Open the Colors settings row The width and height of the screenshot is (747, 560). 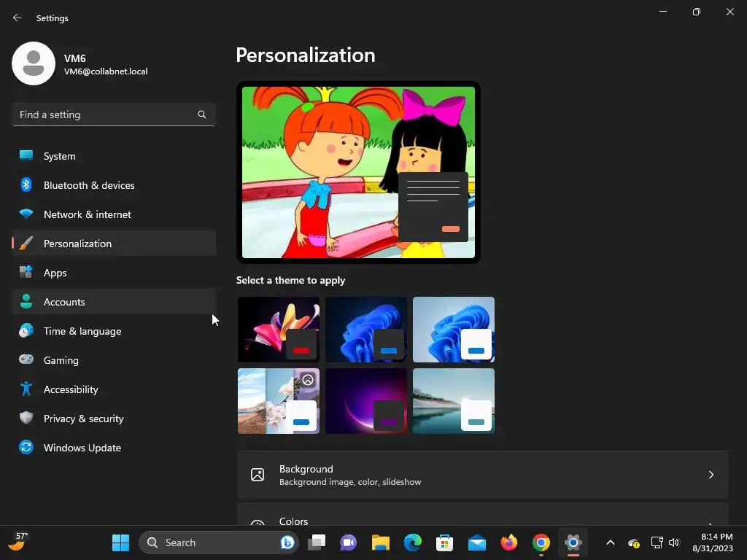point(483,514)
